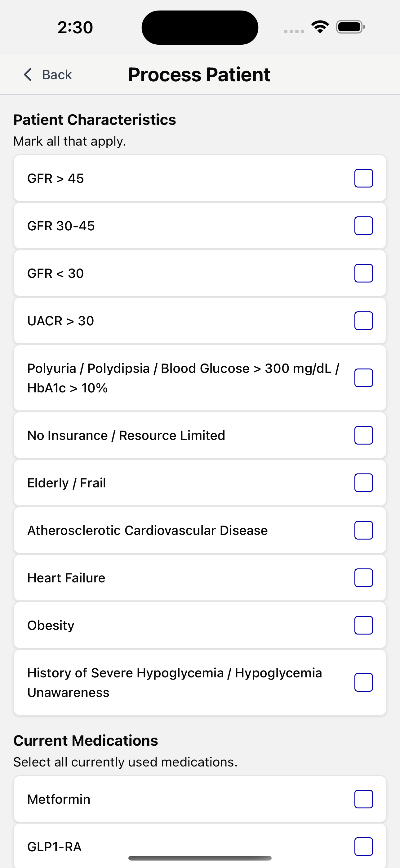Check the GFR > 45 checkbox
Screen dimensions: 400x868
(x=364, y=178)
